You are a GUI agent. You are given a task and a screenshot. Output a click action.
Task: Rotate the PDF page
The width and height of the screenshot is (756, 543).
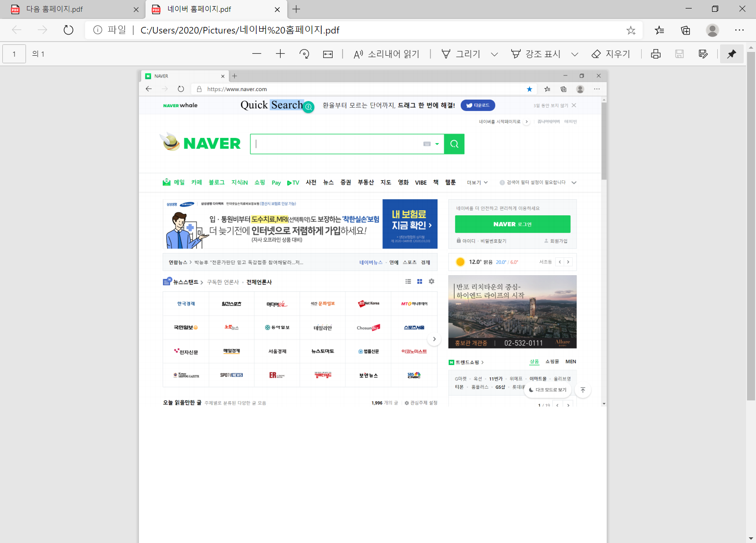tap(304, 54)
